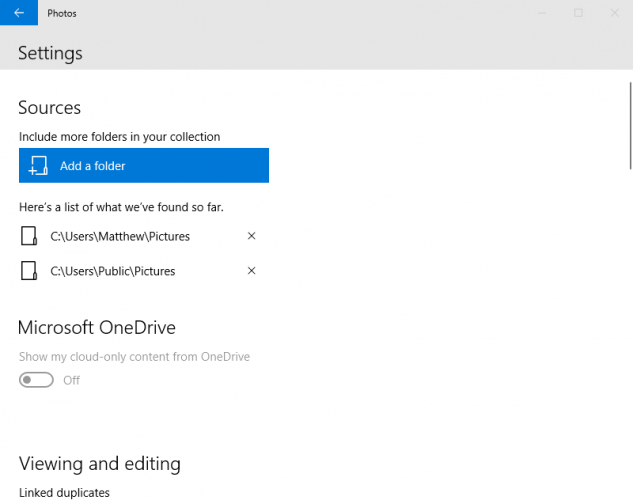This screenshot has width=633, height=500.
Task: Remove the C:\Users\Public\Pictures folder with its X
Action: (251, 271)
